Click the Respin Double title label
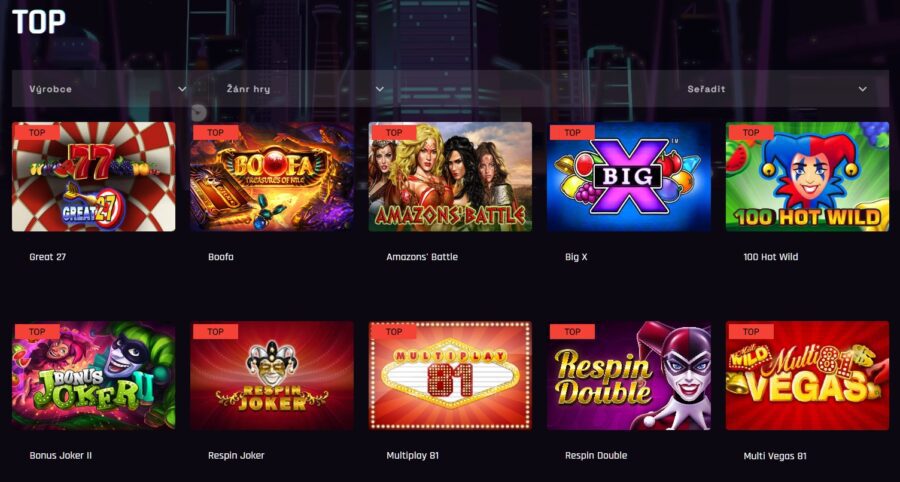Viewport: 900px width, 482px height. pyautogui.click(x=596, y=456)
